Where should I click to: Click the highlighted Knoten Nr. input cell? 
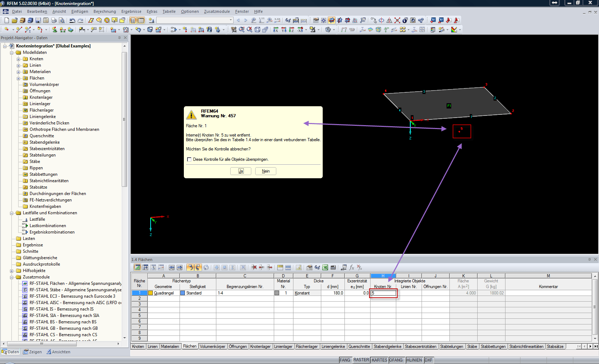coord(383,293)
